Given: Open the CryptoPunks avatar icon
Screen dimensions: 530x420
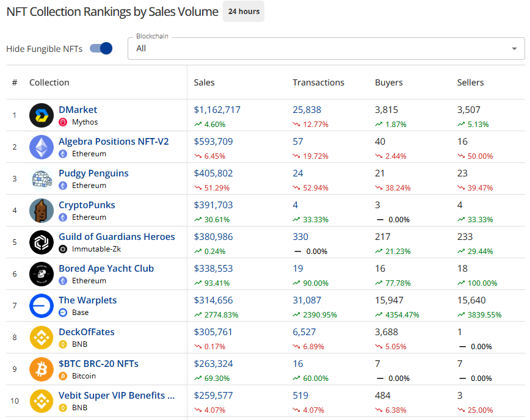Looking at the screenshot, I should 42,211.
